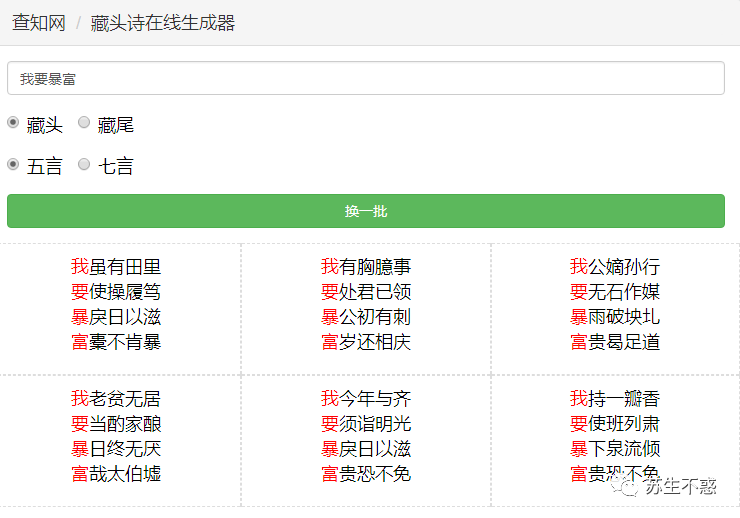Click the line 暴日终无厌
This screenshot has height=518, width=740.
pos(116,449)
